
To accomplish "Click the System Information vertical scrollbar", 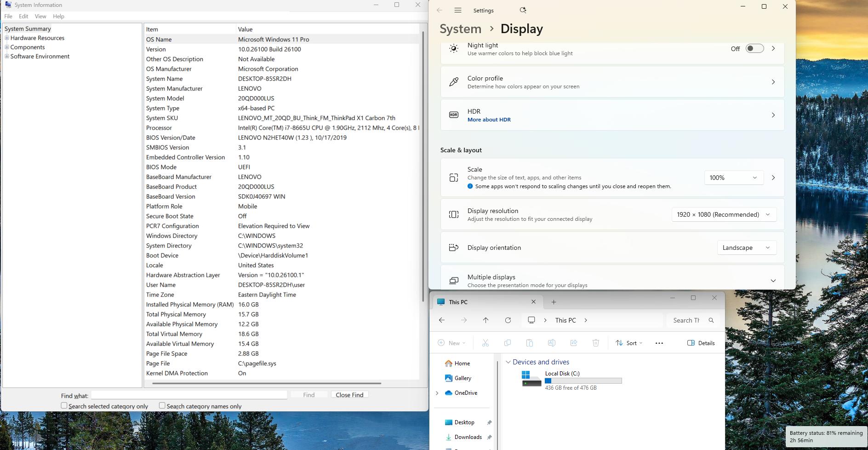I will point(423,167).
